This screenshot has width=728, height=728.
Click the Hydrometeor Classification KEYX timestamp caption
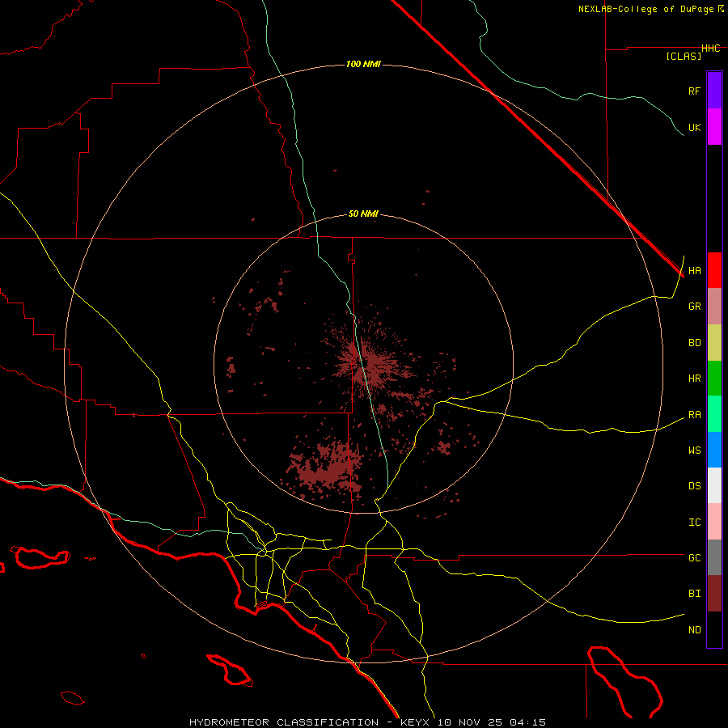[x=367, y=722]
